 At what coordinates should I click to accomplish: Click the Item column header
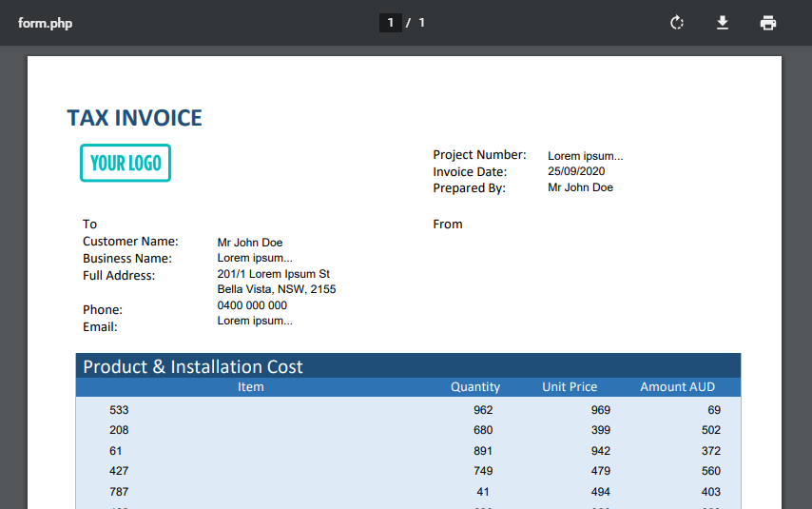(251, 387)
